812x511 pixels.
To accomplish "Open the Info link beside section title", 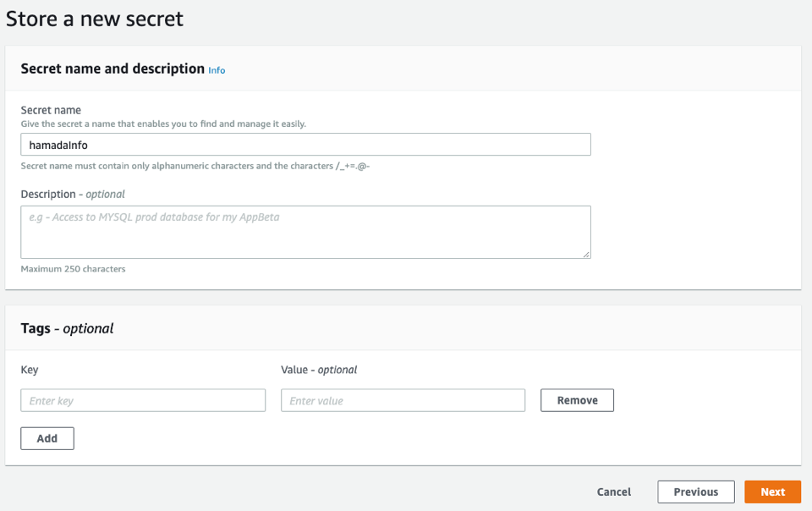I will pos(217,70).
